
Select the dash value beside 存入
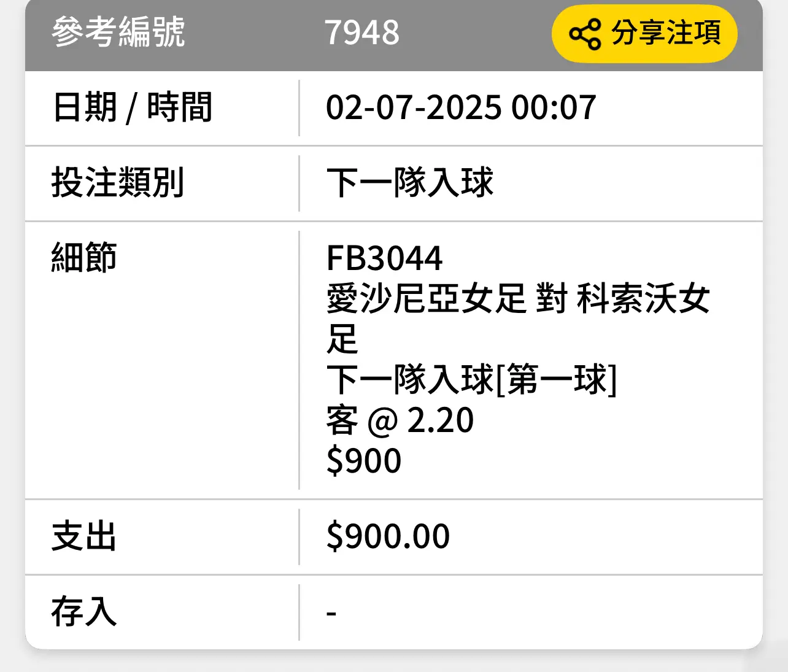pos(331,612)
